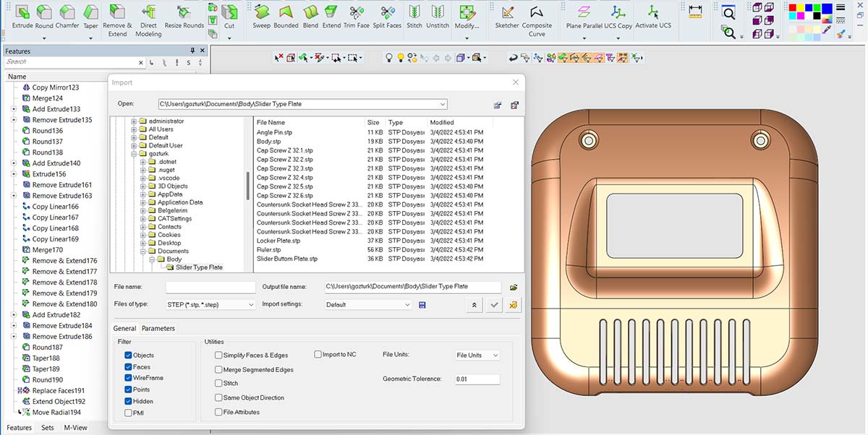Screen dimensions: 868x435
Task: Click the Geometric Tolerance field
Action: click(x=477, y=379)
